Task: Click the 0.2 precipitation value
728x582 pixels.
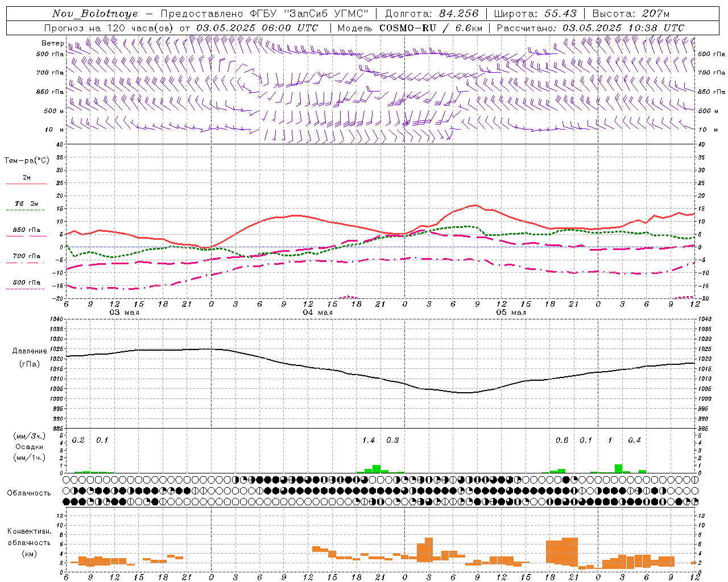Action: (78, 440)
